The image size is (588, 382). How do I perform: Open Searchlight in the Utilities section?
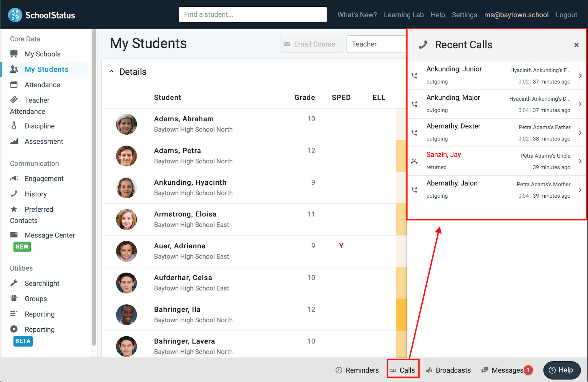point(42,283)
